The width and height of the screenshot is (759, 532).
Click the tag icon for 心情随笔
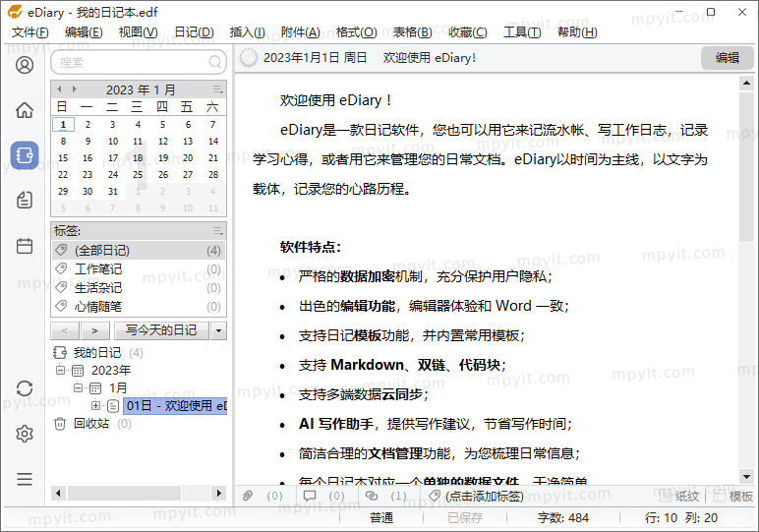(61, 307)
